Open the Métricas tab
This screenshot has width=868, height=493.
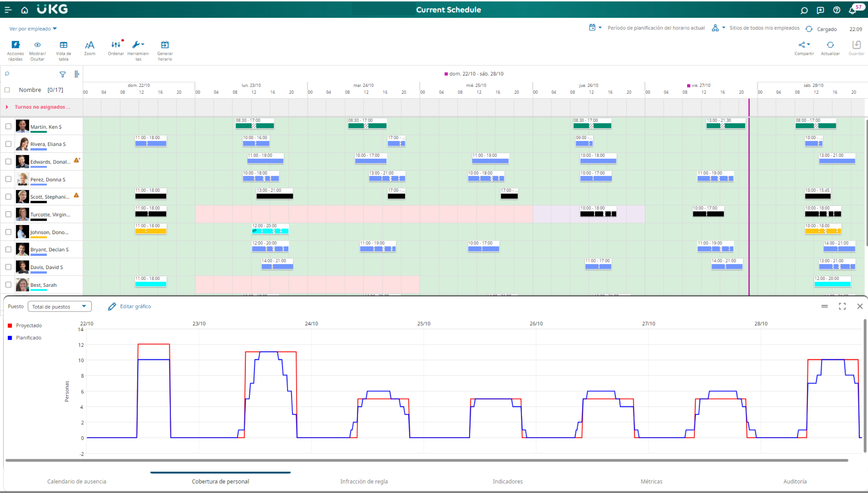click(x=652, y=482)
